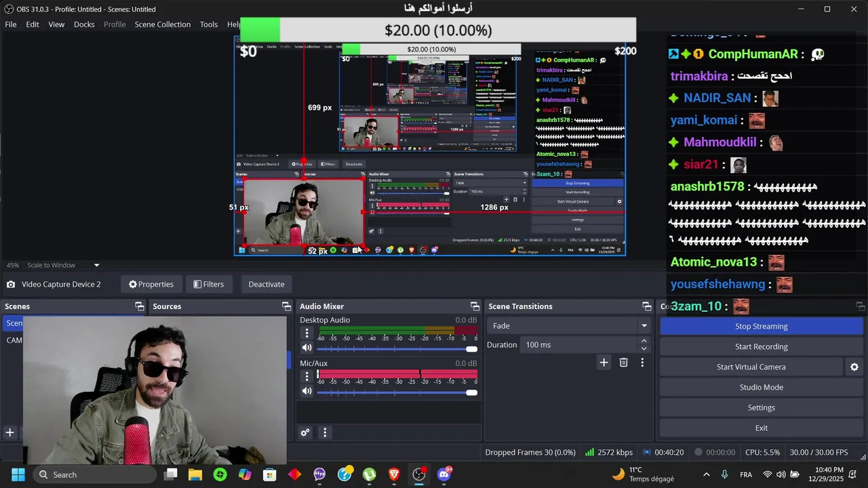
Task: Click the $20.00 donation goal progress bar
Action: click(438, 30)
